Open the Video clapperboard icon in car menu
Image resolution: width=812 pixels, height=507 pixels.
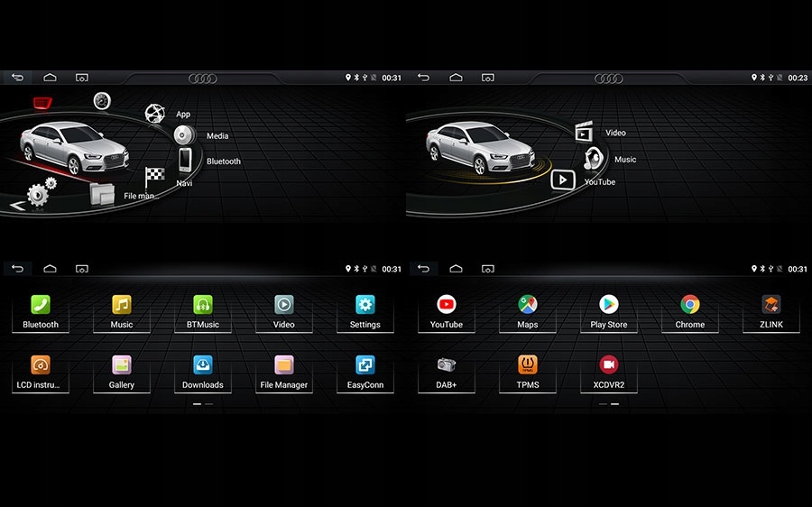click(x=584, y=132)
